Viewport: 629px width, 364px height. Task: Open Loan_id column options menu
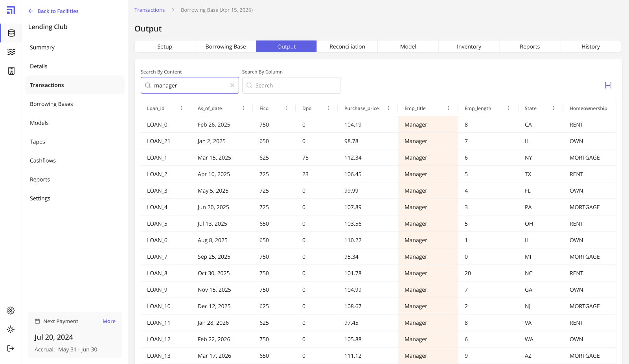coord(182,108)
